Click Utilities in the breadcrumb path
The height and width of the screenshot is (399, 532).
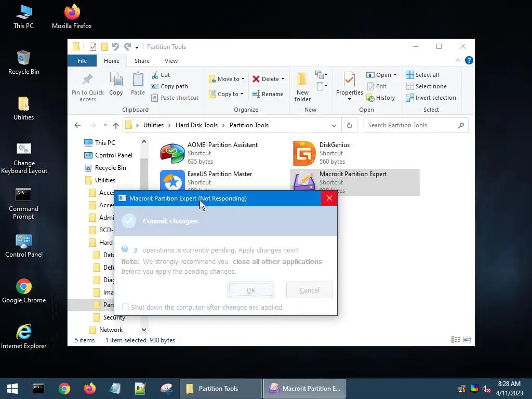153,125
